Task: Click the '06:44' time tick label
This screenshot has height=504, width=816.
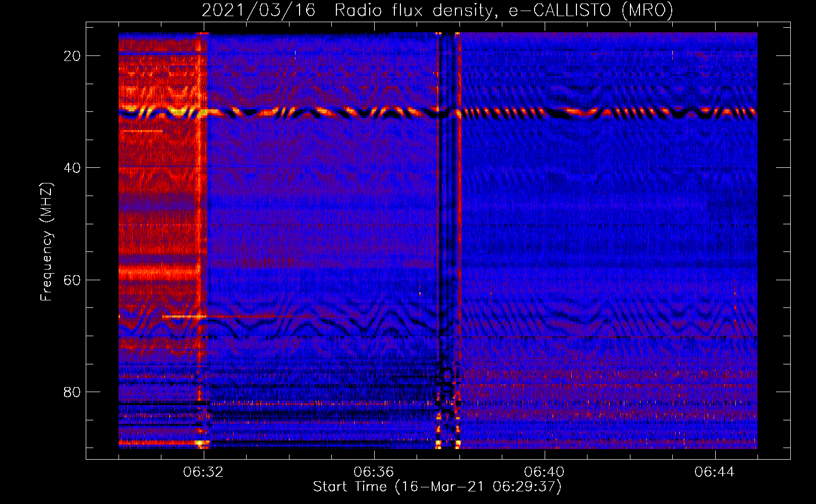Action: pyautogui.click(x=715, y=472)
